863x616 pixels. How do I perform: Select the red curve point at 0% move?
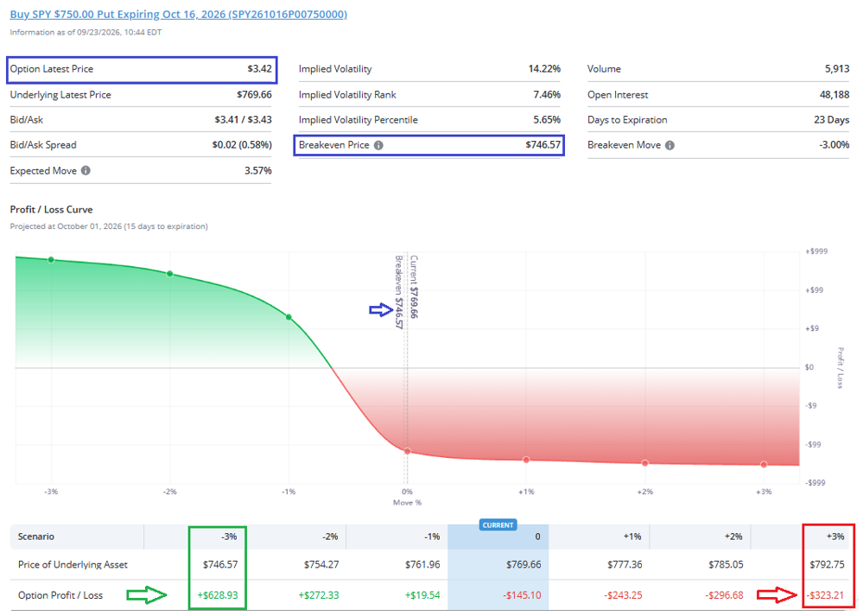click(x=408, y=451)
